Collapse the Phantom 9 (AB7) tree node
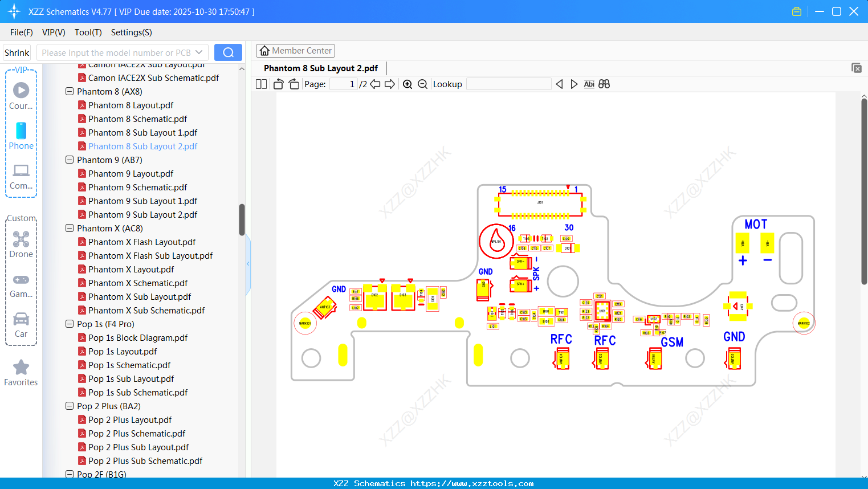This screenshot has height=489, width=868. pyautogui.click(x=69, y=160)
